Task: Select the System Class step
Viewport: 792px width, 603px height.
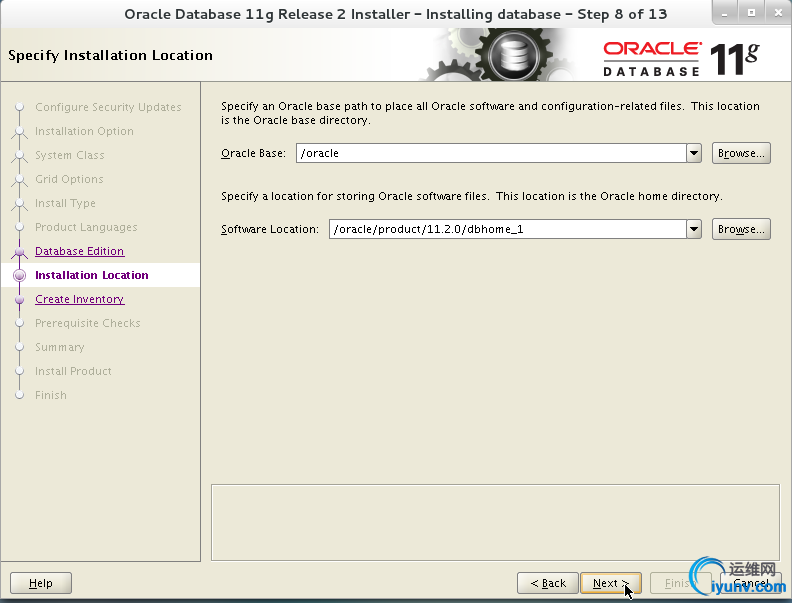Action: tap(70, 155)
